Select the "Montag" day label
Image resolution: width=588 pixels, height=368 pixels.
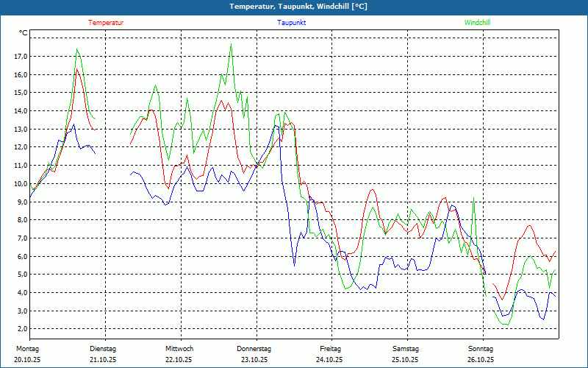point(26,348)
